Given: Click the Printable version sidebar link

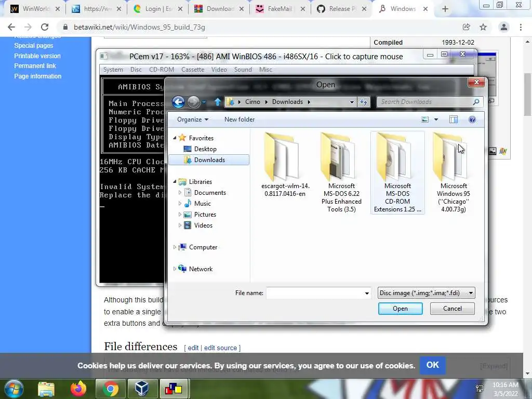Looking at the screenshot, I should tap(37, 56).
